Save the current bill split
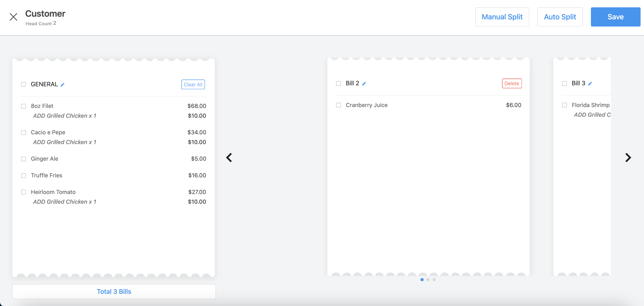Viewport: 644px width, 306px height. pos(615,17)
